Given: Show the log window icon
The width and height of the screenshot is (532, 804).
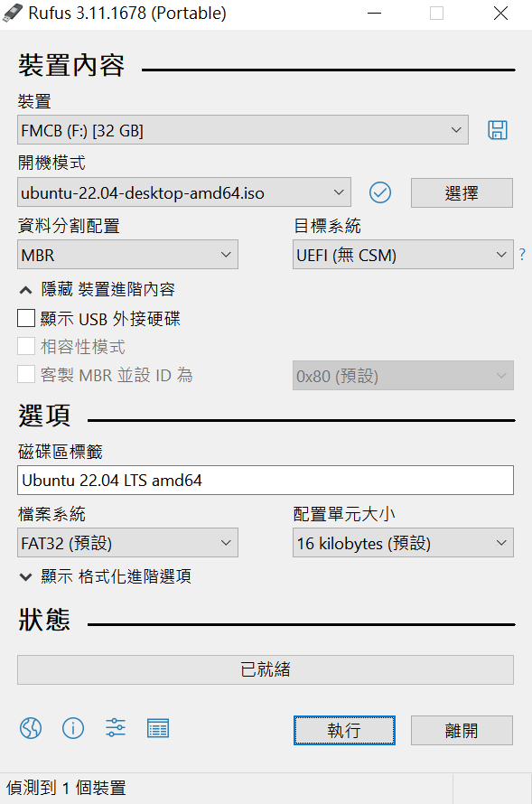Looking at the screenshot, I should point(158,728).
